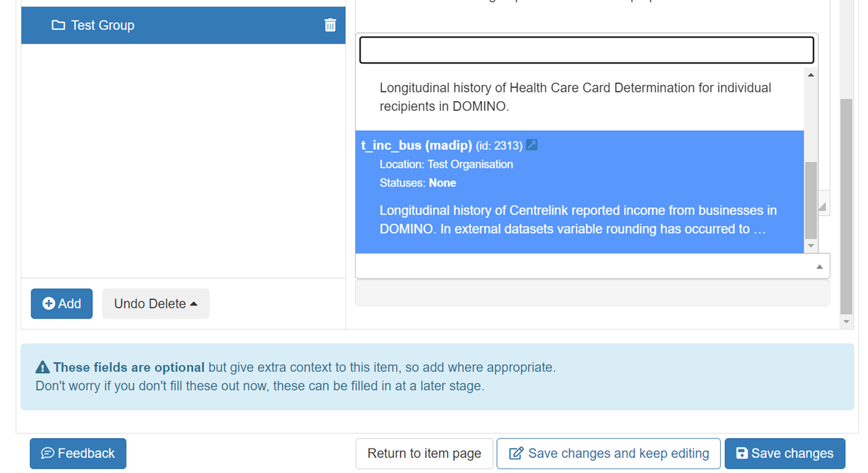Click the results list scrollbar thumb
The width and height of the screenshot is (868, 473).
pyautogui.click(x=810, y=200)
